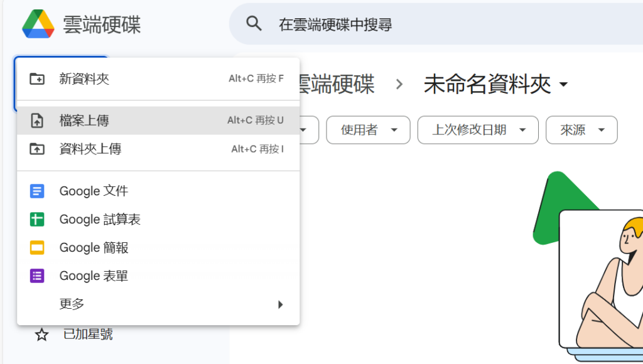Click the blue Google Docs icon
The width and height of the screenshot is (643, 364).
coord(37,191)
